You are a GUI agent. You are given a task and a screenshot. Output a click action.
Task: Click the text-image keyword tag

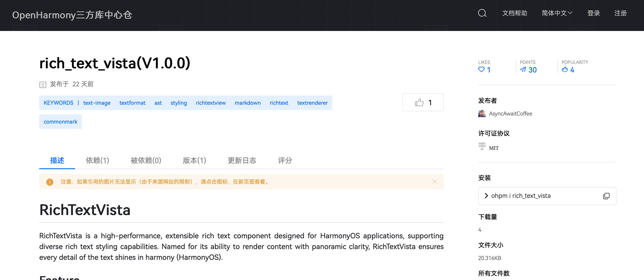(97, 103)
